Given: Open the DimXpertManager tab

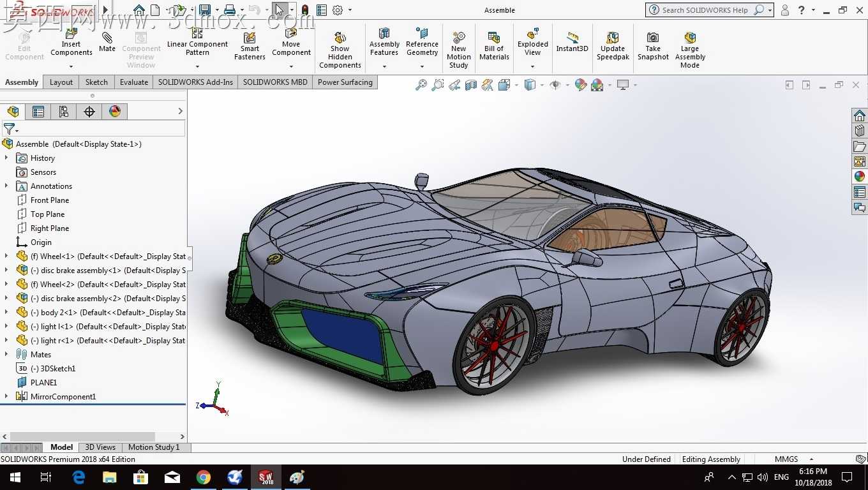Looking at the screenshot, I should pos(89,112).
